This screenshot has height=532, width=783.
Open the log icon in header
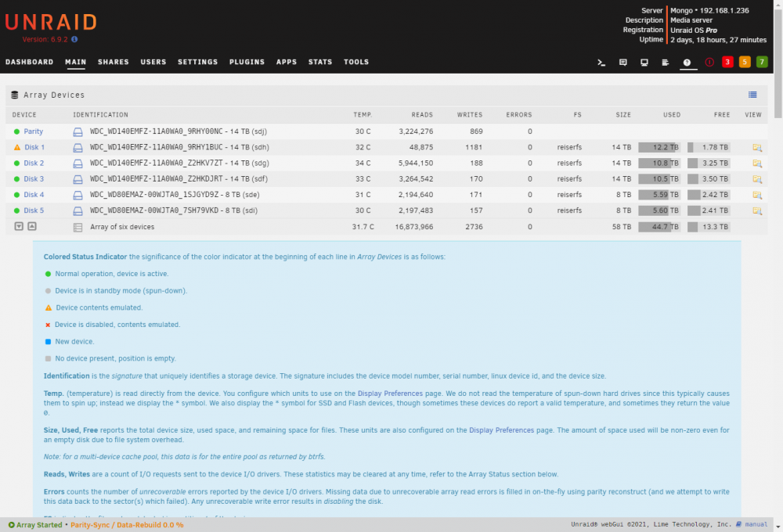tap(665, 63)
